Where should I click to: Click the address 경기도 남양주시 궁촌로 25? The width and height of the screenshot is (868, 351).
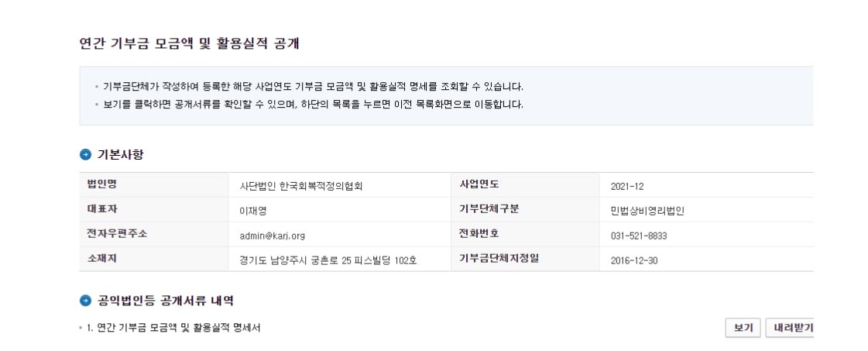(328, 260)
